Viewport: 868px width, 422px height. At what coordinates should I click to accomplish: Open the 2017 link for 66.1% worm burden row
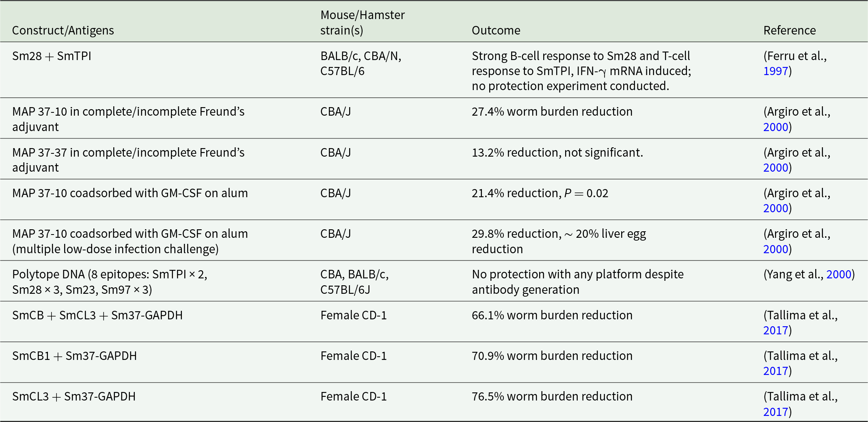tap(775, 330)
